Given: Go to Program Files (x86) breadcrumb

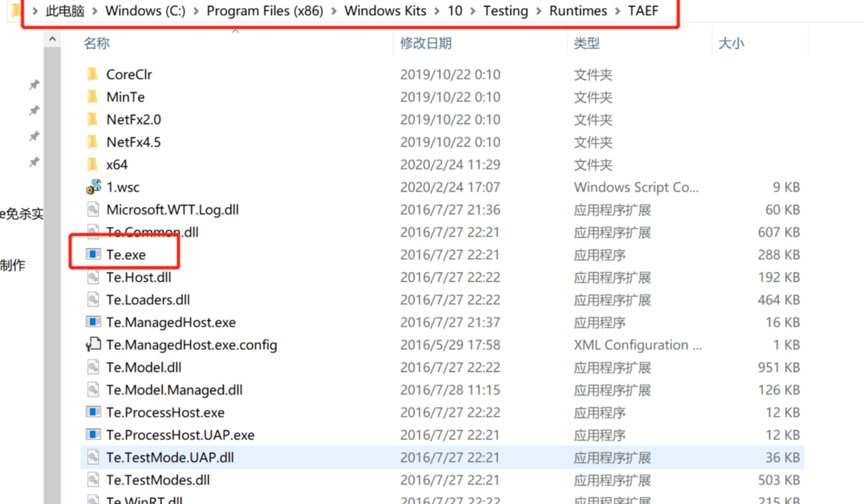Looking at the screenshot, I should coord(265,11).
